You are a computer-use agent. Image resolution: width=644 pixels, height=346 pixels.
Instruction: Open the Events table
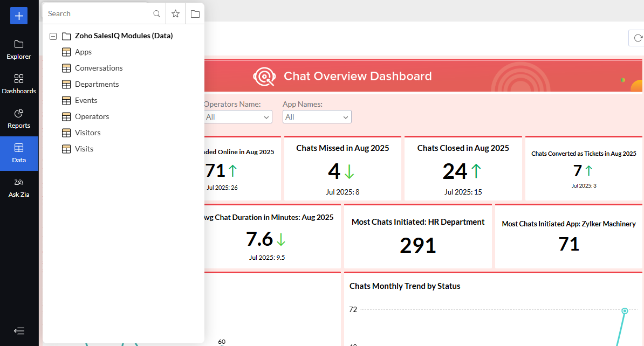pyautogui.click(x=86, y=101)
